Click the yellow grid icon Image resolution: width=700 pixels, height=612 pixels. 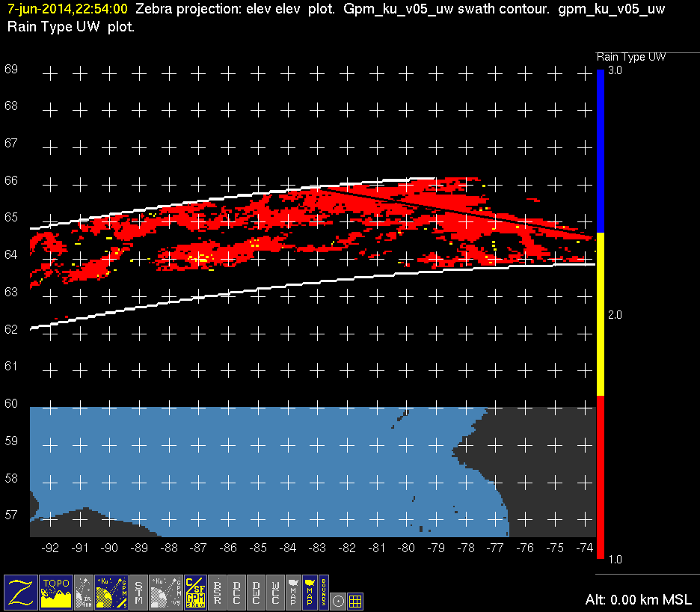[355, 602]
